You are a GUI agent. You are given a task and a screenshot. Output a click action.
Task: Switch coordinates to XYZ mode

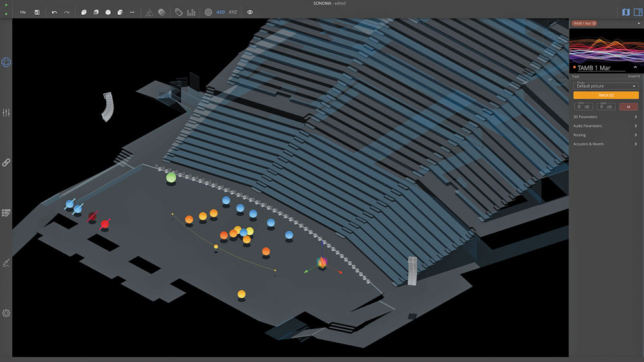(233, 12)
